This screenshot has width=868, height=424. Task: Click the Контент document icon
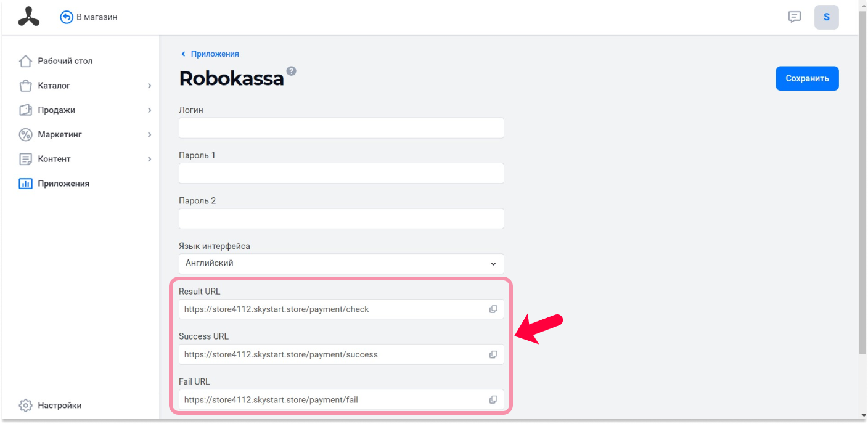25,159
